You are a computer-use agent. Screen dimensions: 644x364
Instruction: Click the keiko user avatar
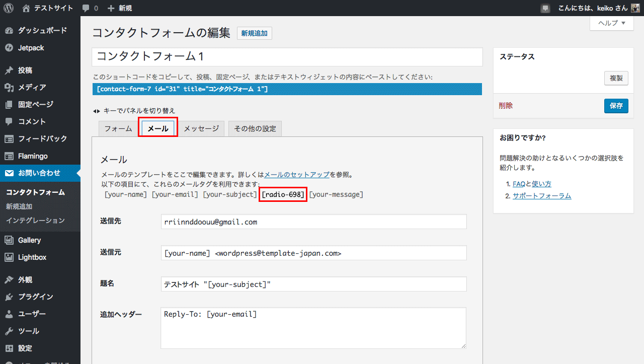pos(635,8)
